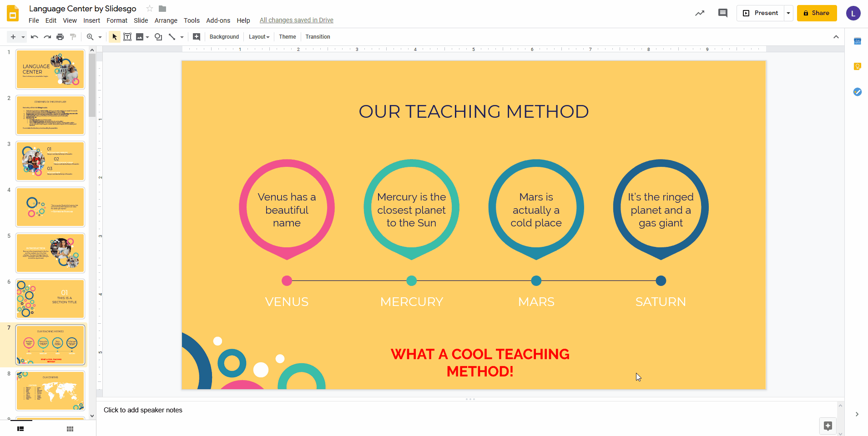Image resolution: width=868 pixels, height=436 pixels.
Task: Switch to filmstrip view icon
Action: point(20,429)
